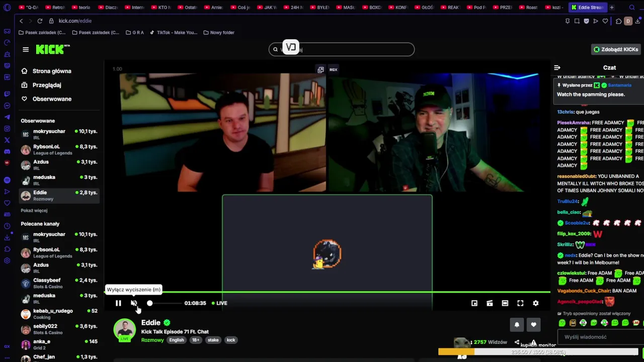The image size is (644, 362).
Task: Focus the Kick search box
Action: coord(342,49)
